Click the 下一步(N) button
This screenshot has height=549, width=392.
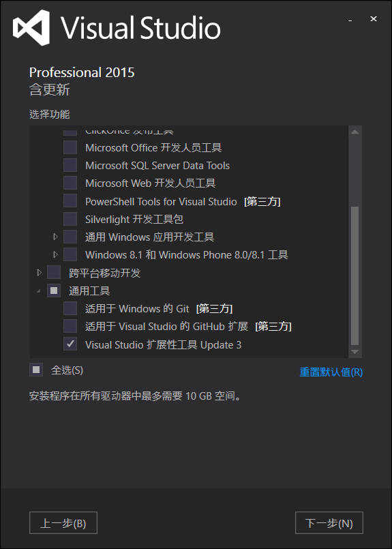click(x=329, y=522)
